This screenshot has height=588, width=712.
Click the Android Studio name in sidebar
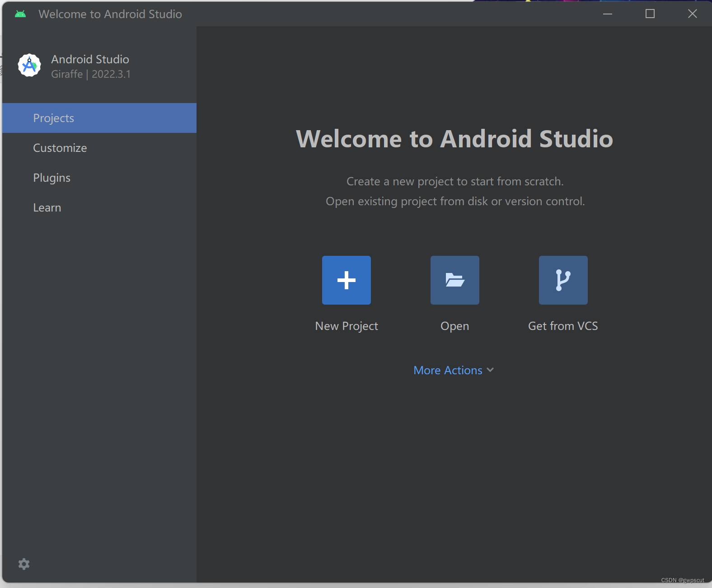click(x=90, y=59)
